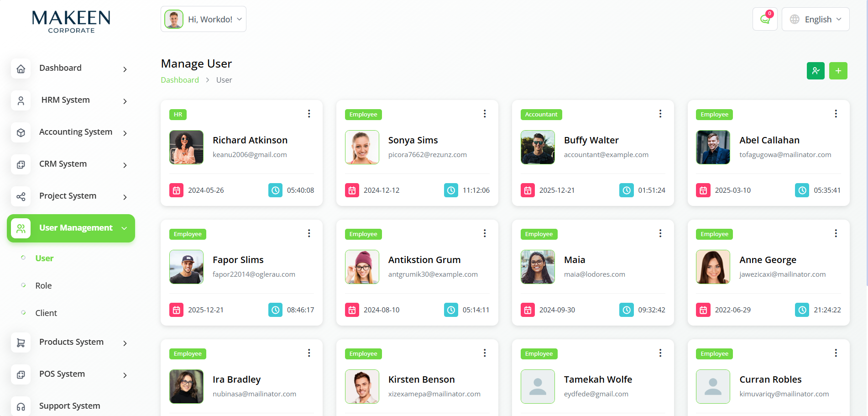Click the Products System cart icon
868x416 pixels.
[x=21, y=343]
